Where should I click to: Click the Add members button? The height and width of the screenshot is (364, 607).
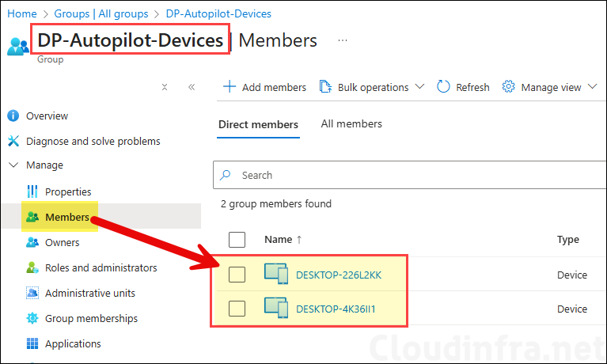265,87
